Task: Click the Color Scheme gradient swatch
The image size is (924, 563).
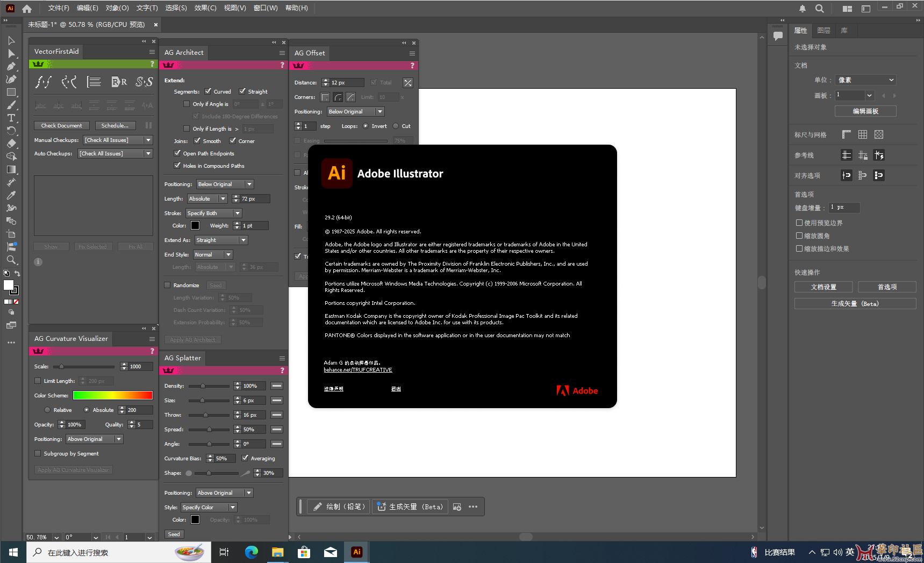Action: point(113,395)
